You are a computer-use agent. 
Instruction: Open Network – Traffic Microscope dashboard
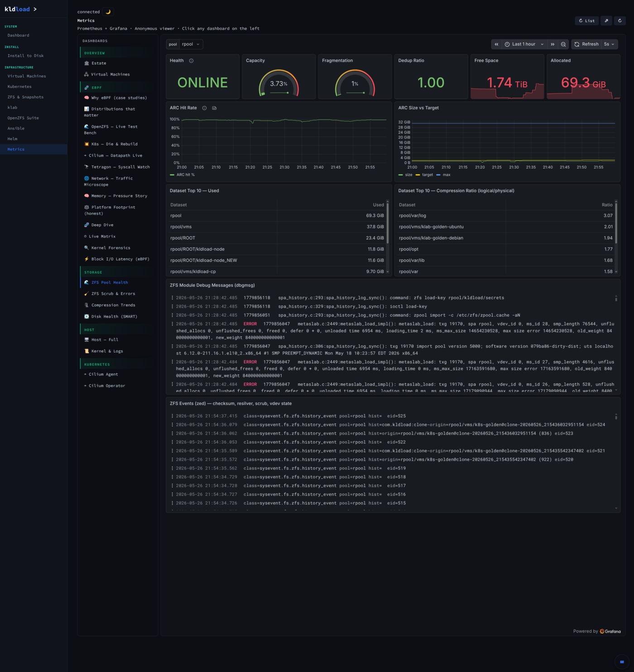(x=117, y=181)
